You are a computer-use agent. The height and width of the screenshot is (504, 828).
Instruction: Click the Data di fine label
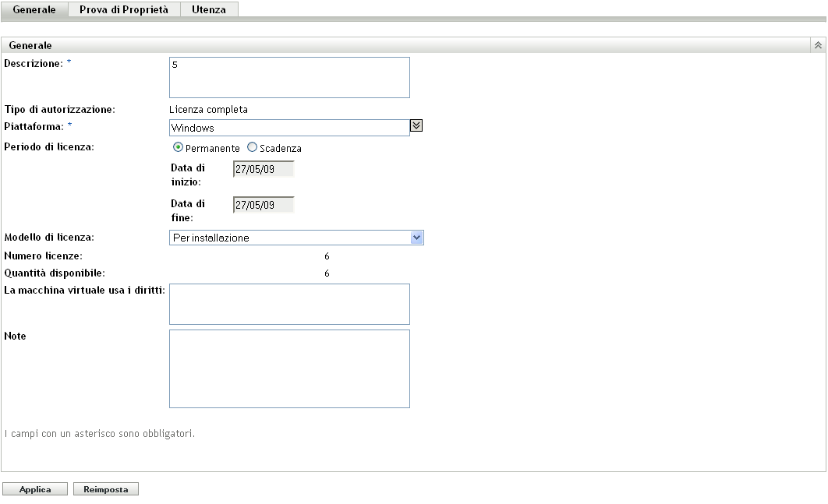188,210
